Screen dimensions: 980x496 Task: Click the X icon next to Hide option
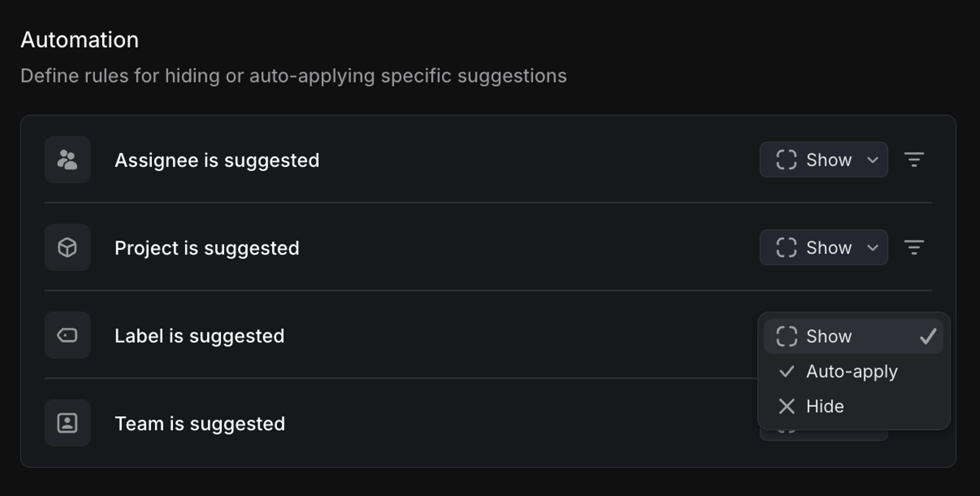point(786,406)
